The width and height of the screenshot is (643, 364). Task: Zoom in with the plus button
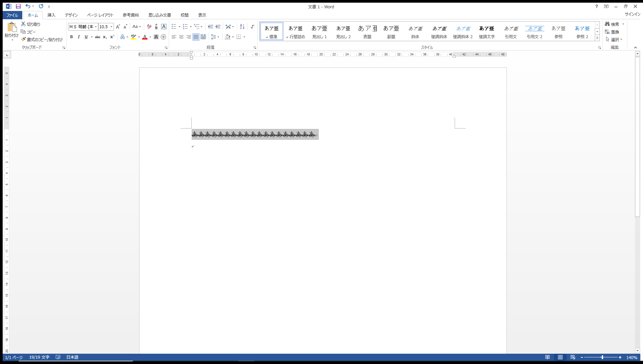(x=620, y=357)
